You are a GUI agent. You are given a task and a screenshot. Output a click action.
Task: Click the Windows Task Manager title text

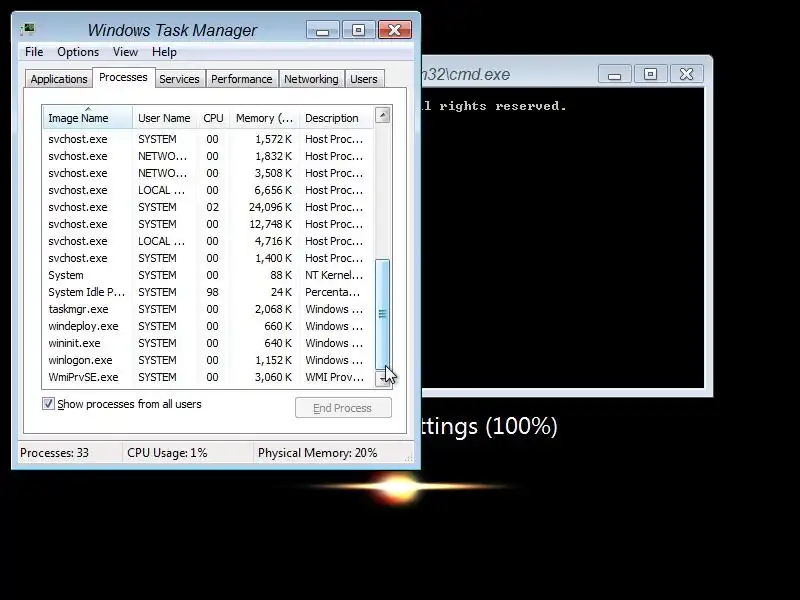[x=172, y=30]
